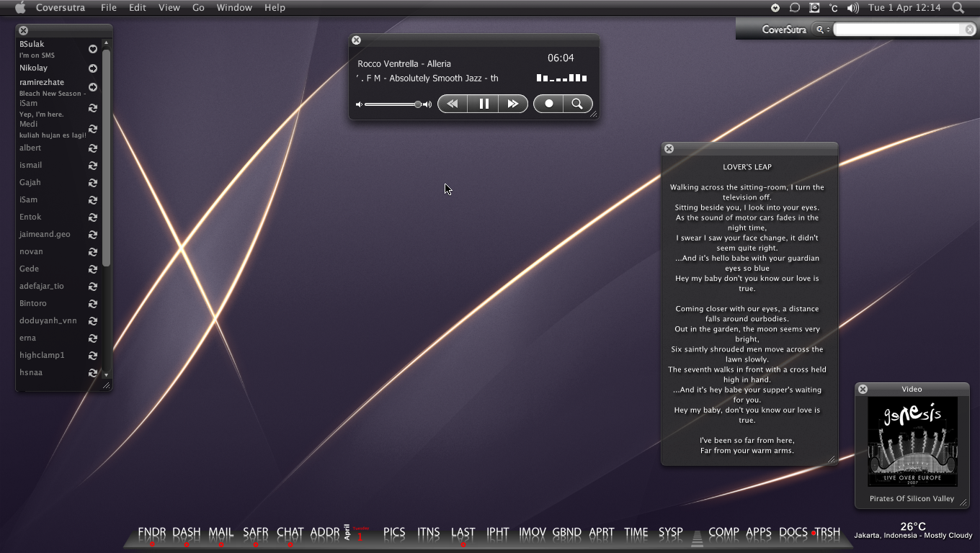This screenshot has width=980, height=553.
Task: Open the Go menu
Action: (198, 8)
